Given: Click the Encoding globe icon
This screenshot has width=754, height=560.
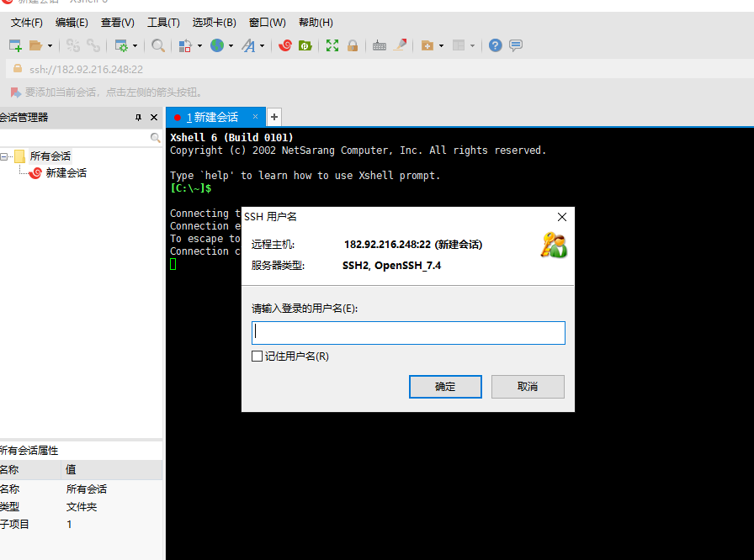Looking at the screenshot, I should (217, 45).
